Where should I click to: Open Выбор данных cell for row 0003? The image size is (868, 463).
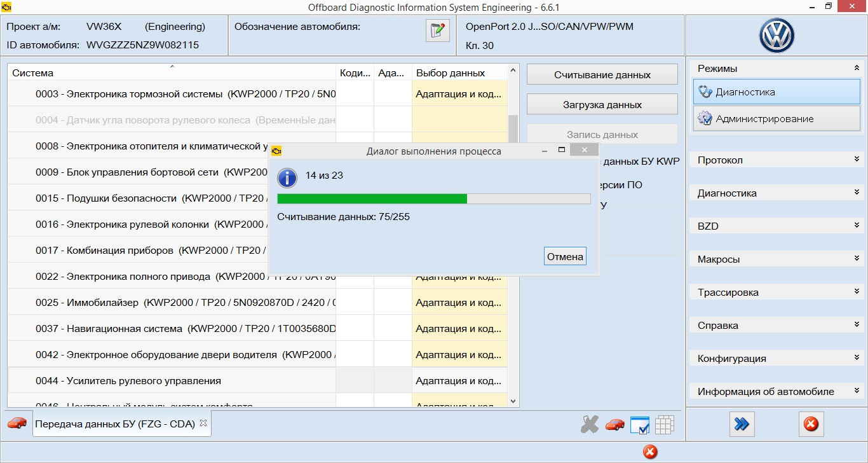pos(459,93)
